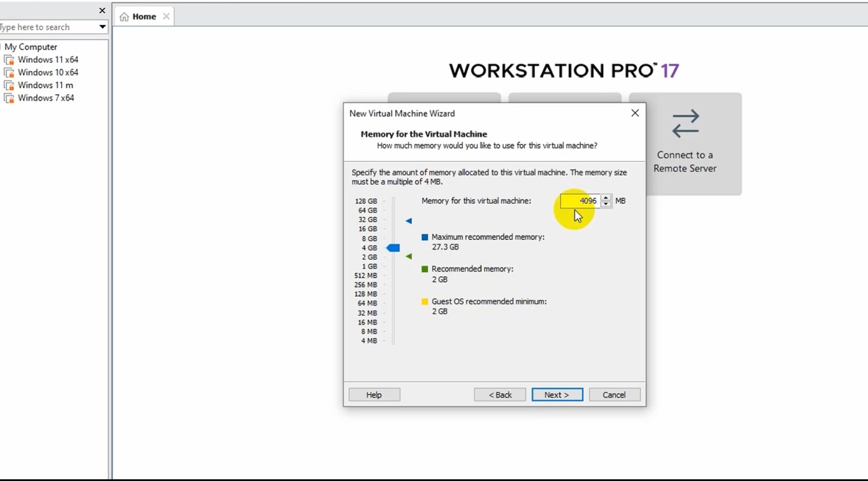The width and height of the screenshot is (868, 481).
Task: Click the 4 MB slider label
Action: (x=369, y=341)
